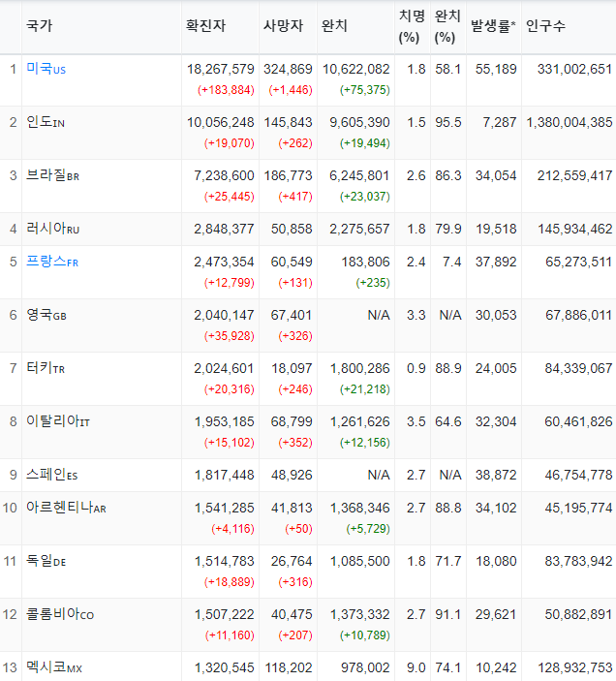The width and height of the screenshot is (616, 681).
Task: Click Russia recovered value 2,275,657
Action: coord(359,229)
